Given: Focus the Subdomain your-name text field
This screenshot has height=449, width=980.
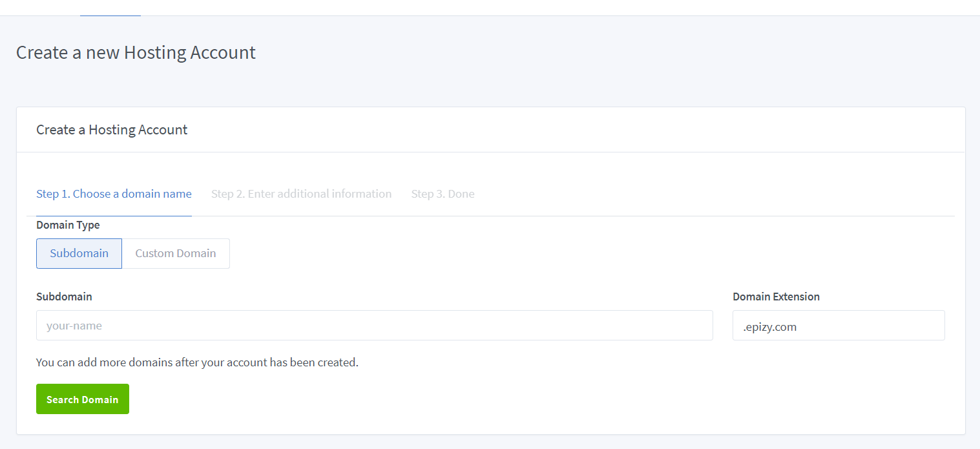Looking at the screenshot, I should coord(374,326).
